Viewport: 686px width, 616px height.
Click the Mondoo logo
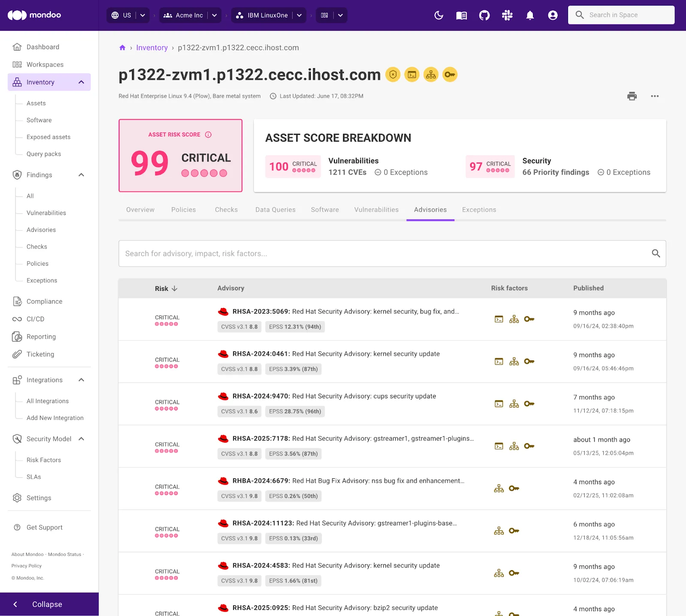tap(34, 15)
